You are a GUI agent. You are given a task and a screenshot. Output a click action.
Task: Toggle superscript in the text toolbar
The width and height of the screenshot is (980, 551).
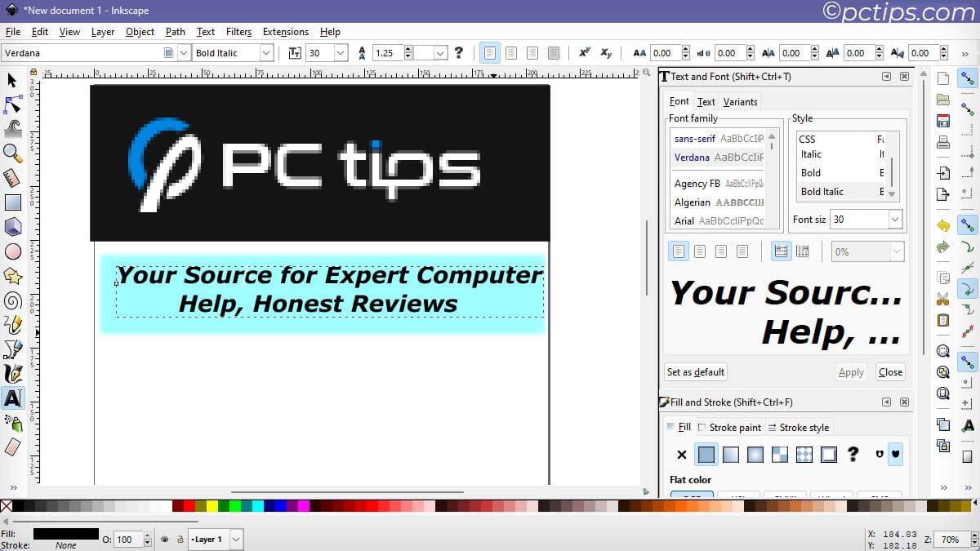coord(585,53)
